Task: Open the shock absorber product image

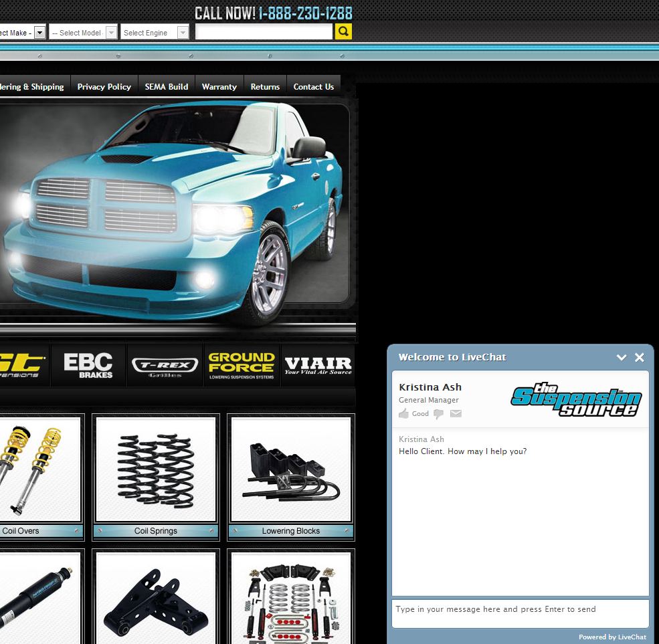Action: 40,599
